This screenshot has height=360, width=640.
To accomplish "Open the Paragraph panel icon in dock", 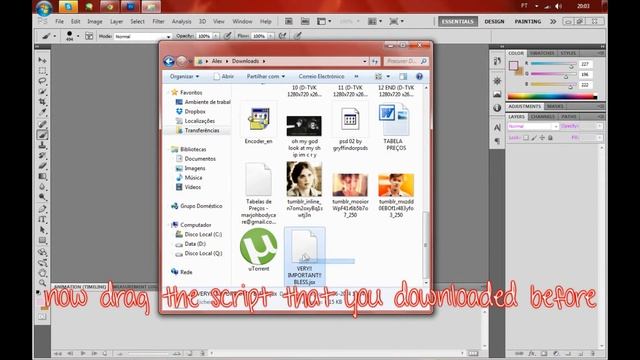I will (x=497, y=141).
